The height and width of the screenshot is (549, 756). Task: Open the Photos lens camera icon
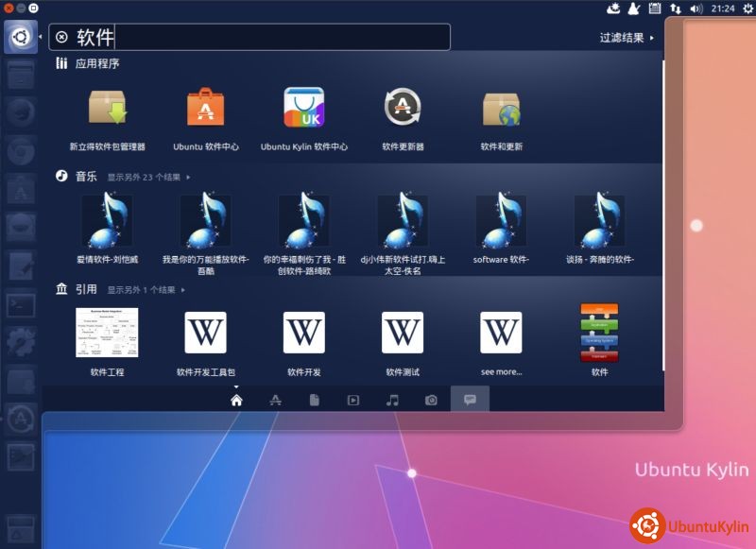click(x=431, y=400)
